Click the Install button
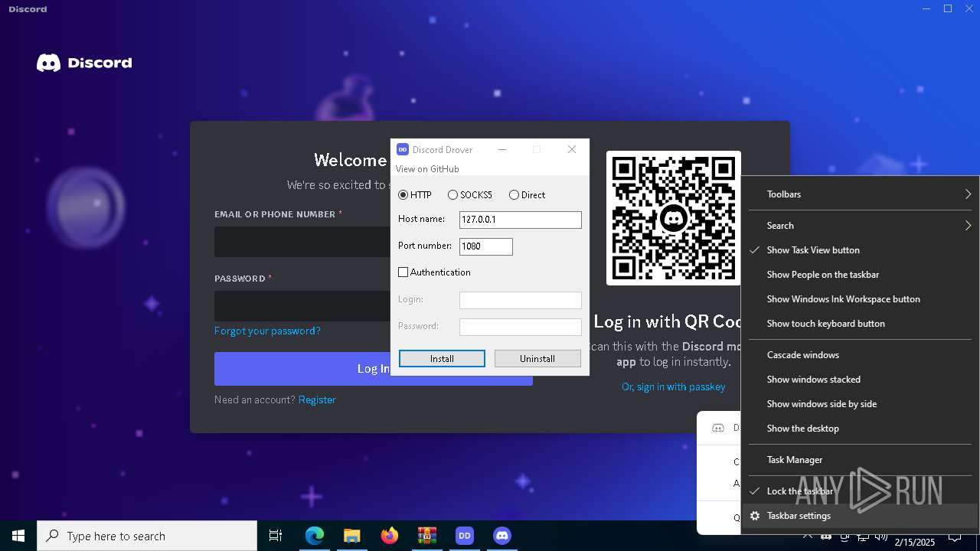 [442, 358]
